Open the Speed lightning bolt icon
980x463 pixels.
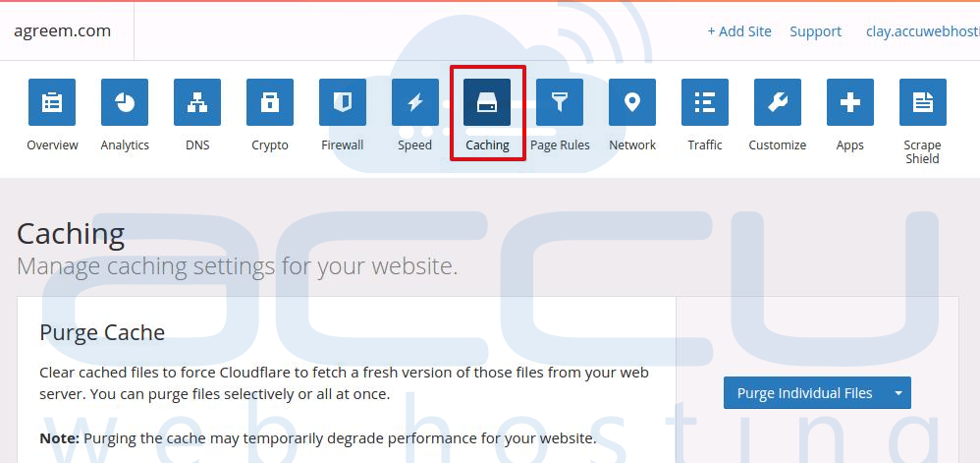pos(415,102)
